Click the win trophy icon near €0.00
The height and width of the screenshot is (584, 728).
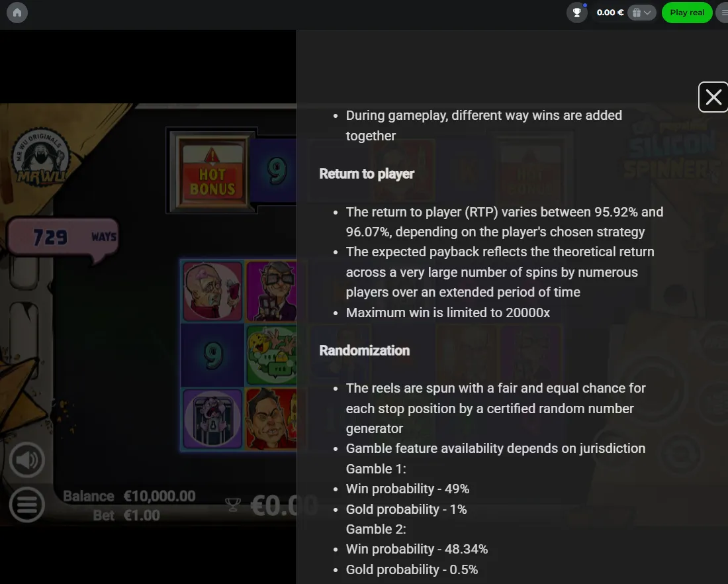[232, 505]
